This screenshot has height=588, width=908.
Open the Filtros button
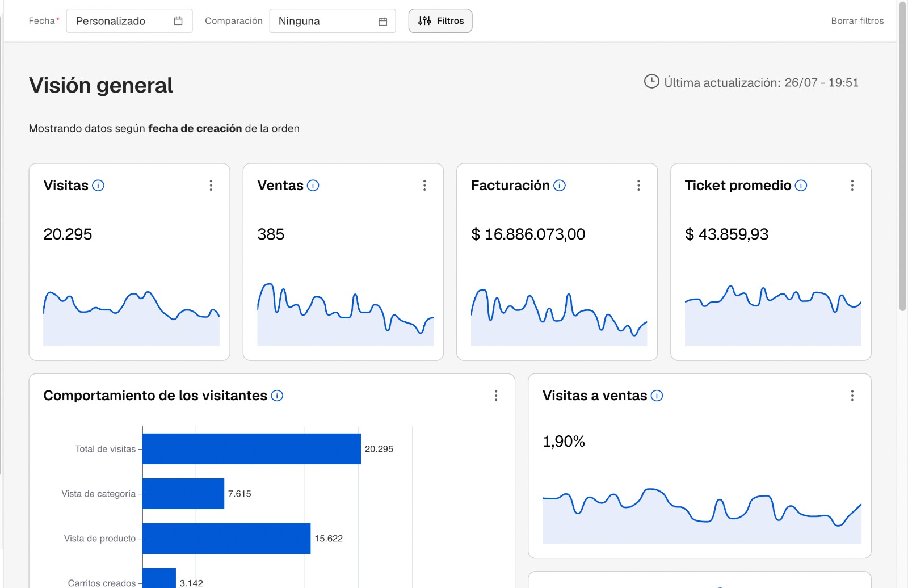pos(440,21)
